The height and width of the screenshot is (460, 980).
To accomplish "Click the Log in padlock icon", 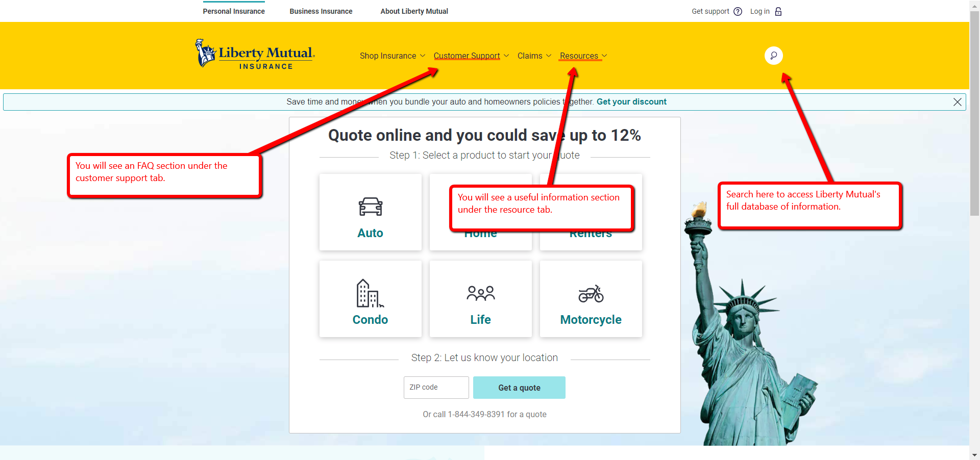I will click(x=778, y=11).
